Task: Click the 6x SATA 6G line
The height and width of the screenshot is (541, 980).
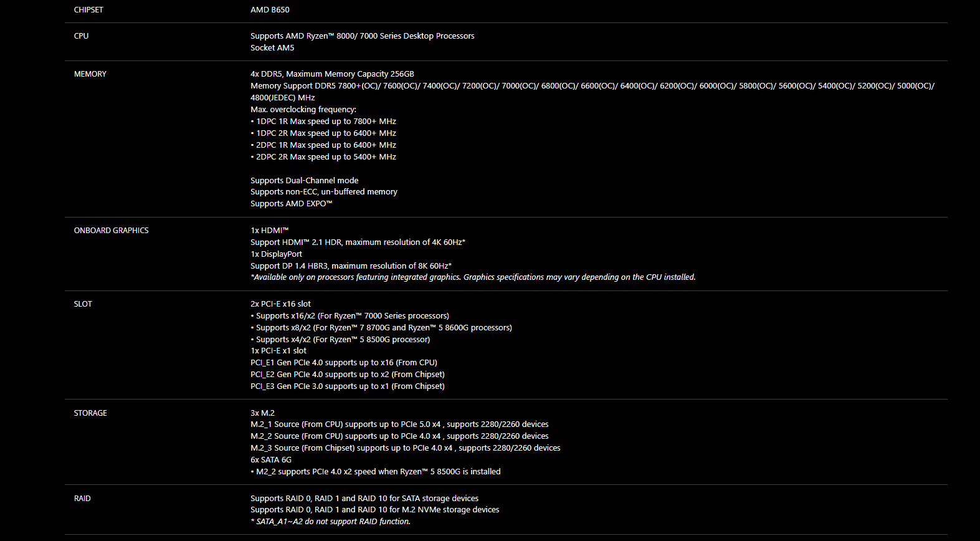Action: coord(271,460)
